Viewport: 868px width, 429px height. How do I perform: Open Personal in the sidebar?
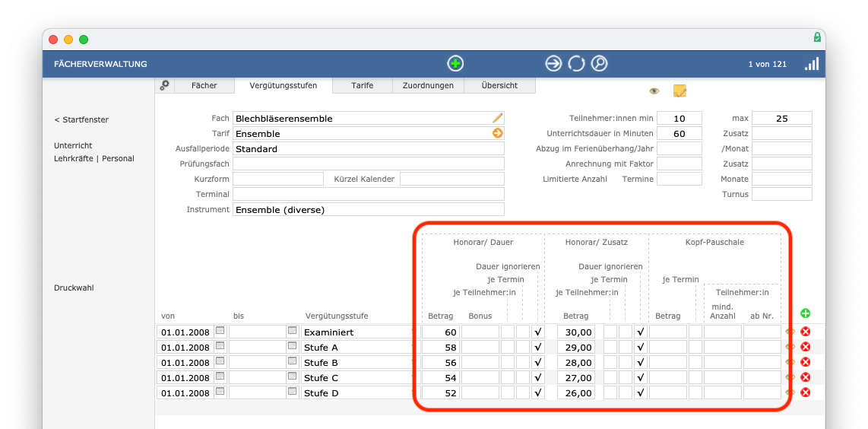(118, 158)
